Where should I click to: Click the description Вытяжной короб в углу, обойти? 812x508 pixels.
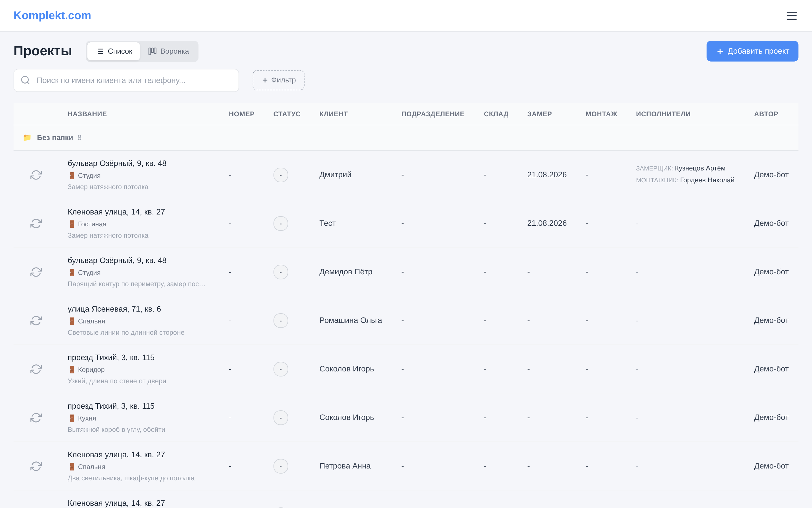tap(116, 430)
